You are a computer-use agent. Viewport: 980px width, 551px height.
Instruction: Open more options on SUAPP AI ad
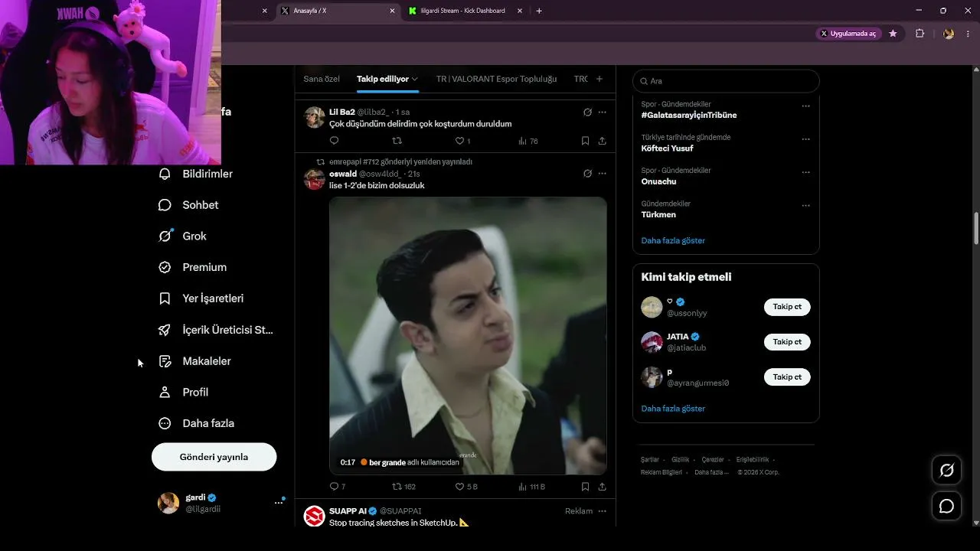click(x=603, y=511)
